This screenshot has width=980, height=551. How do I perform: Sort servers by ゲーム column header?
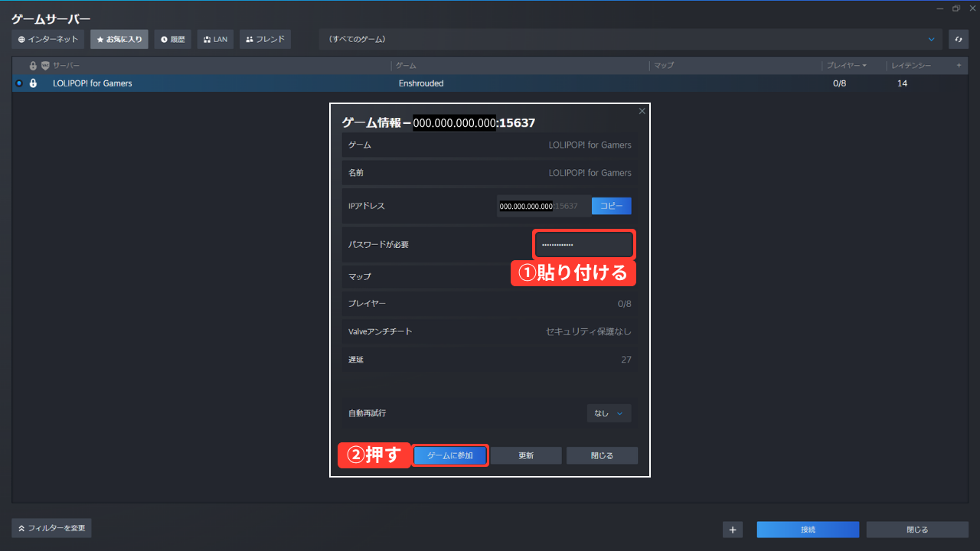406,66
